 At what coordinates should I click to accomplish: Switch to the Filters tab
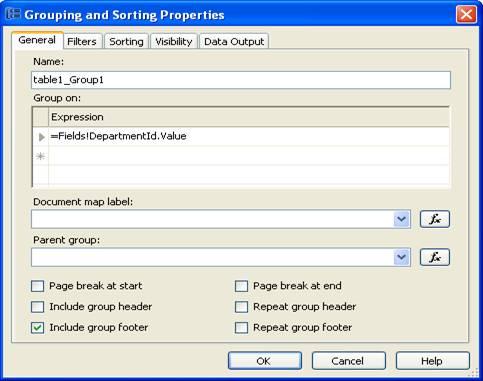pos(82,42)
